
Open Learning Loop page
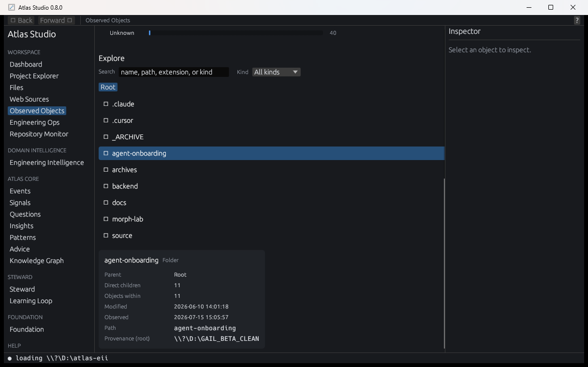[30, 301]
